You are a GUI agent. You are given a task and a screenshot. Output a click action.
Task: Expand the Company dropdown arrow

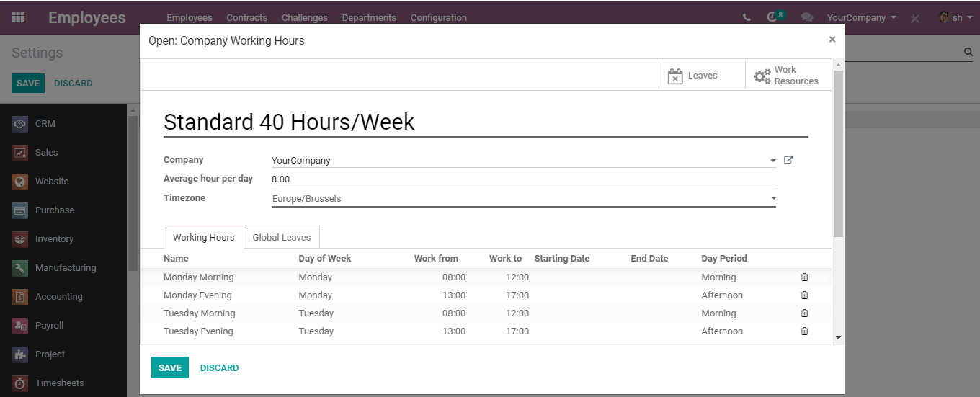click(x=772, y=160)
